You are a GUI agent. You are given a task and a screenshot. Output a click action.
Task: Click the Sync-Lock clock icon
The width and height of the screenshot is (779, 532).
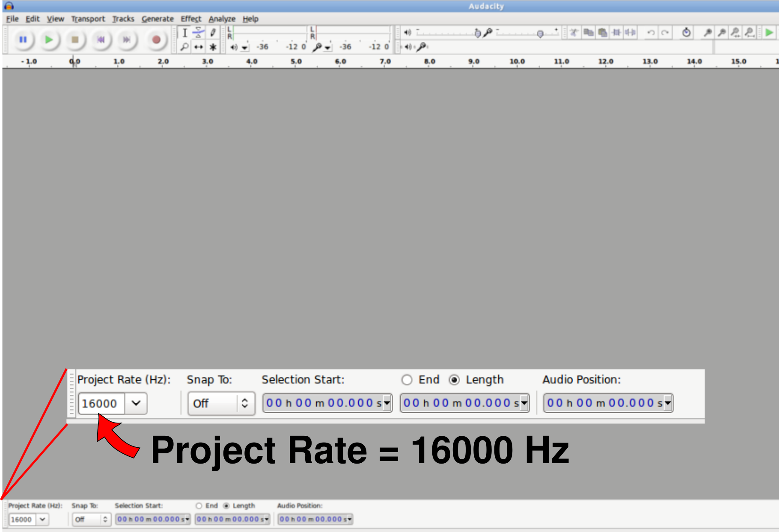click(x=686, y=33)
